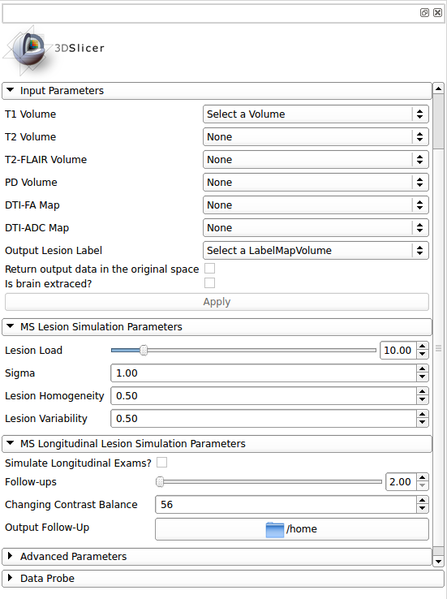
Task: Decrease Follow-ups count with down arrow
Action: point(422,486)
